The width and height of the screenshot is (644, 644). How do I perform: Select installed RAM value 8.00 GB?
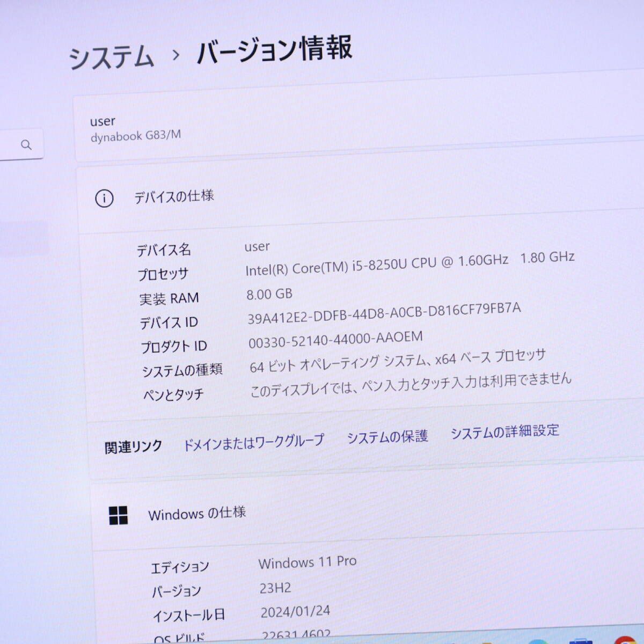[269, 294]
